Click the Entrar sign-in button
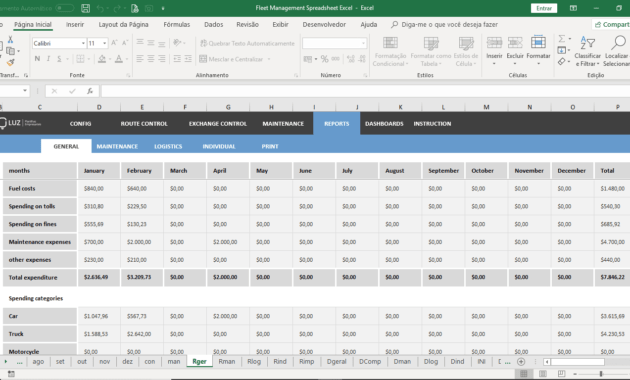Image resolution: width=630 pixels, height=380 pixels. pyautogui.click(x=544, y=8)
